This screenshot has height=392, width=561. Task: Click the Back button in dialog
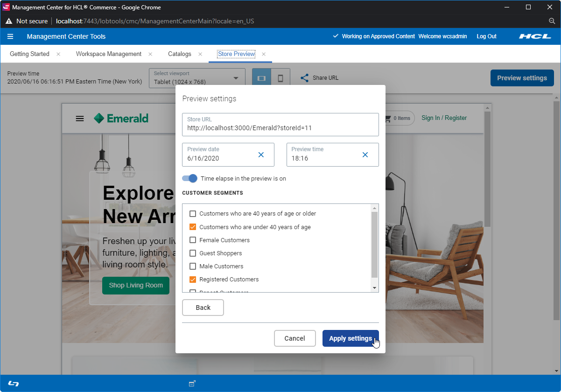pos(203,308)
